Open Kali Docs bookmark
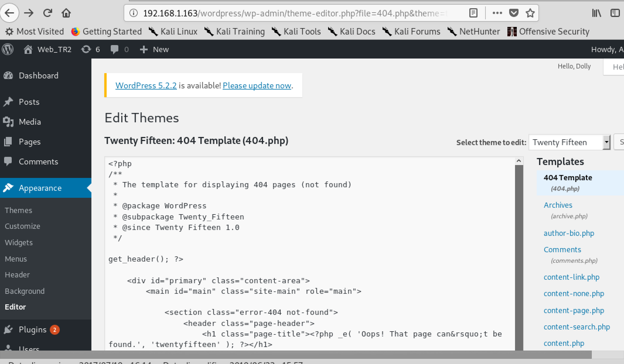624x364 pixels. pos(352,31)
